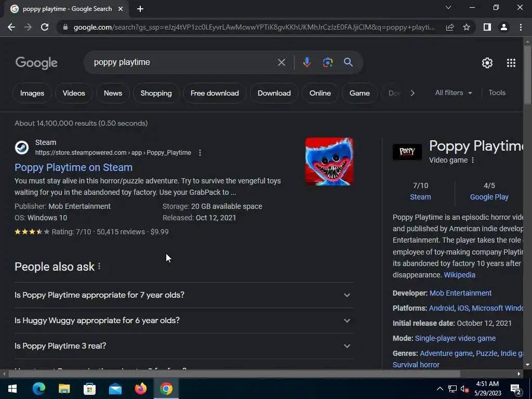Click the Single-player video game link
The width and height of the screenshot is (532, 399).
[455, 338]
